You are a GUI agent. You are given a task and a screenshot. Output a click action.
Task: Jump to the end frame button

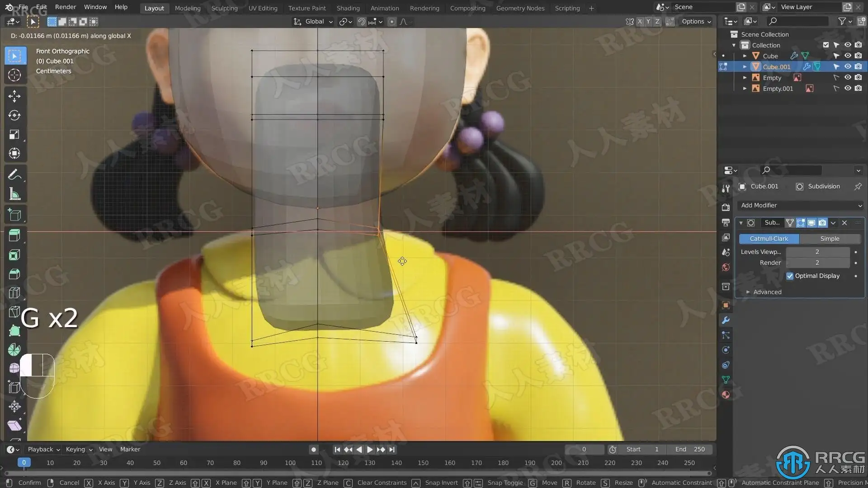click(x=392, y=450)
